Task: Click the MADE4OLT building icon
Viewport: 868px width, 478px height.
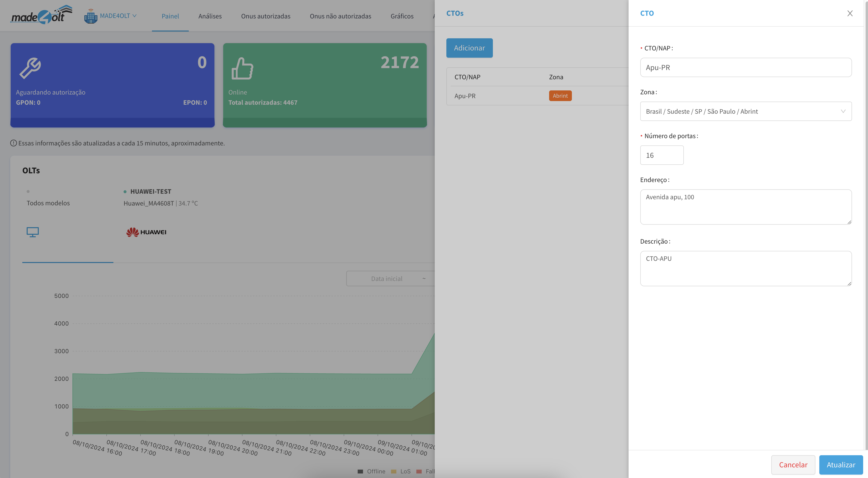Action: (x=90, y=16)
